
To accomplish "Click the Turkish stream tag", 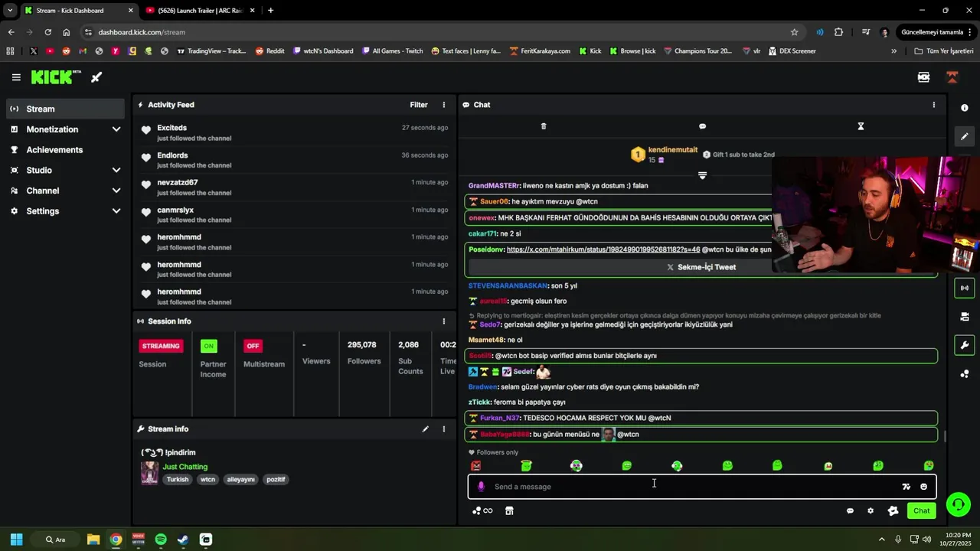I will [x=178, y=480].
